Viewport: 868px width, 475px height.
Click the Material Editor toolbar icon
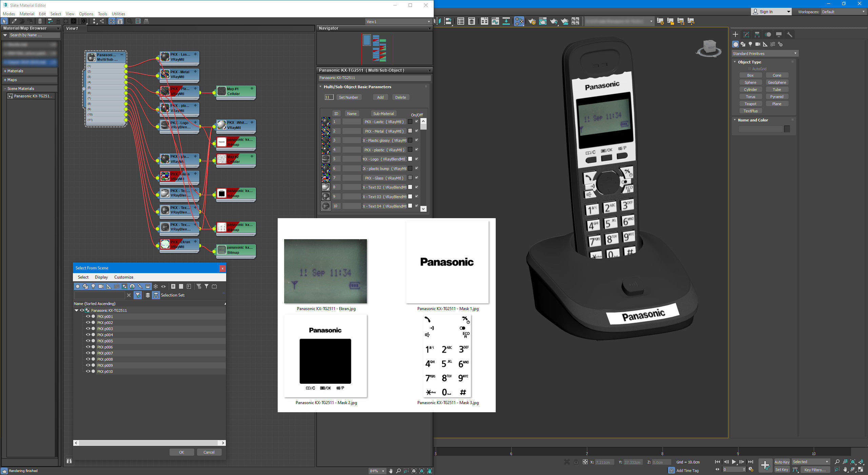[x=519, y=21]
